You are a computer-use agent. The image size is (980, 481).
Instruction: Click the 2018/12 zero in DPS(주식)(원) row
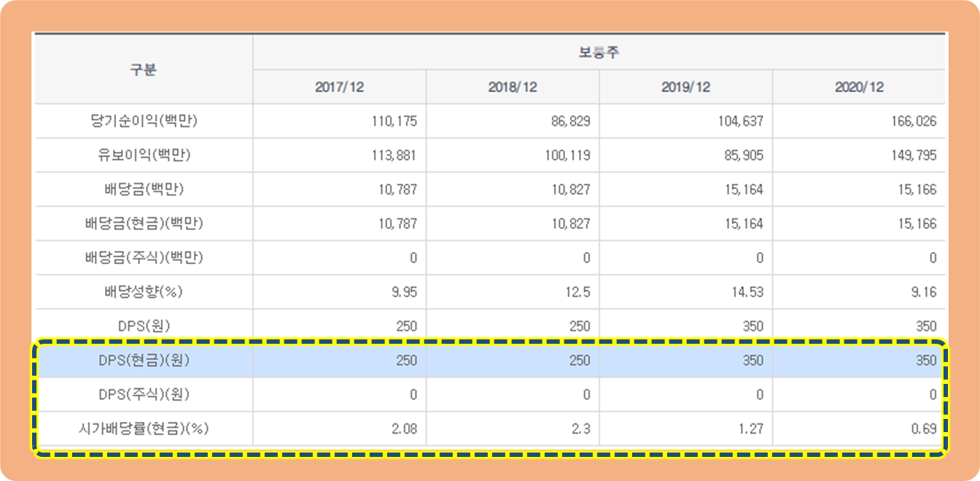point(586,395)
